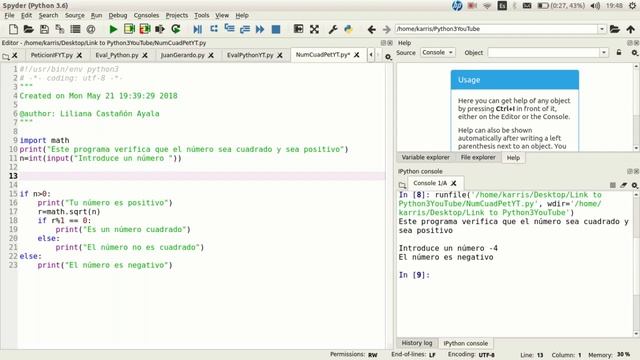Switch to the JuanGerardo.py editor tab

182,55
